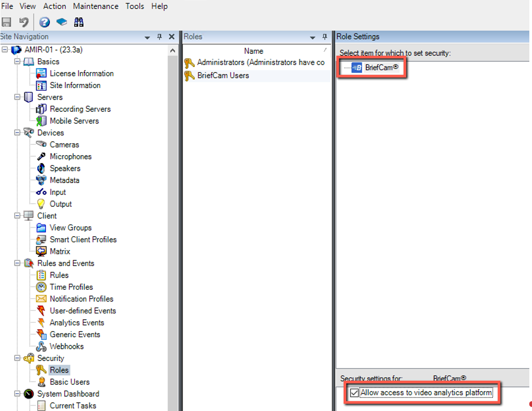Open the Help question mark icon

coord(45,22)
